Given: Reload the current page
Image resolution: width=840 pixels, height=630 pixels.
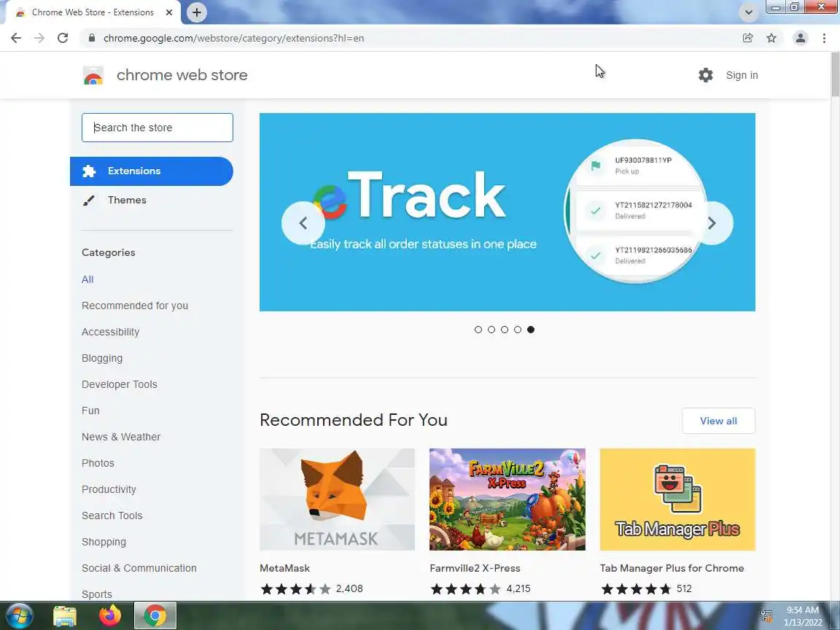Looking at the screenshot, I should coord(63,38).
